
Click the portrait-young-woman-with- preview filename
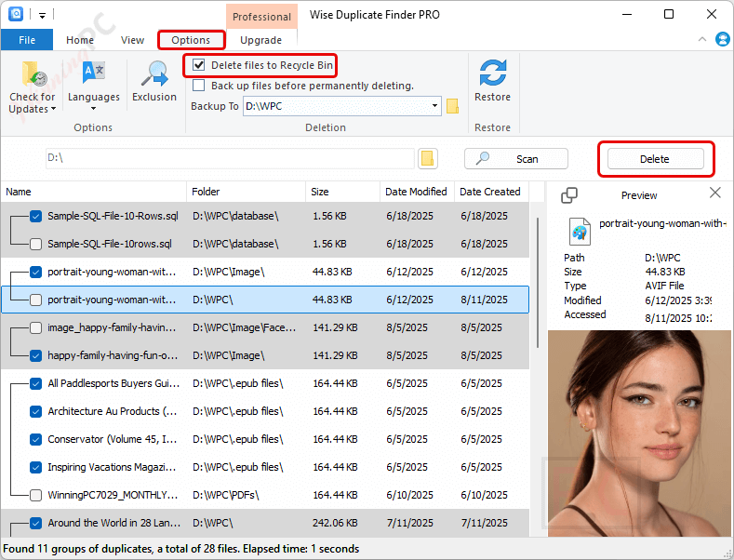[663, 223]
